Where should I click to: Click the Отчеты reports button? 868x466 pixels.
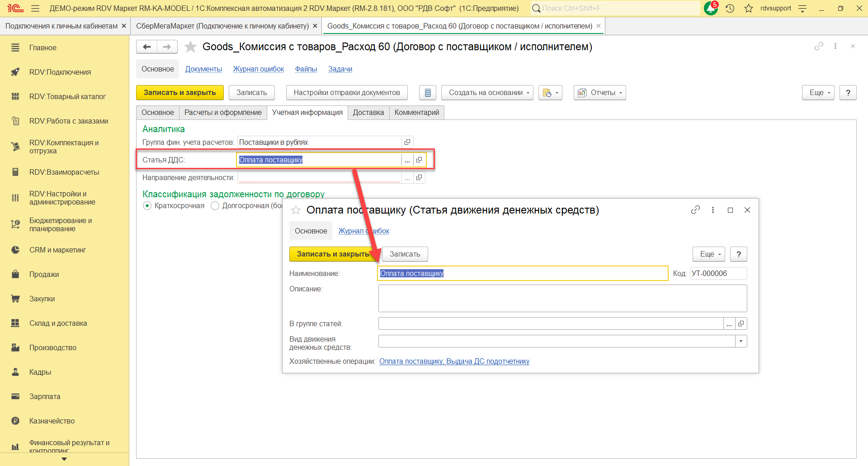pos(599,93)
